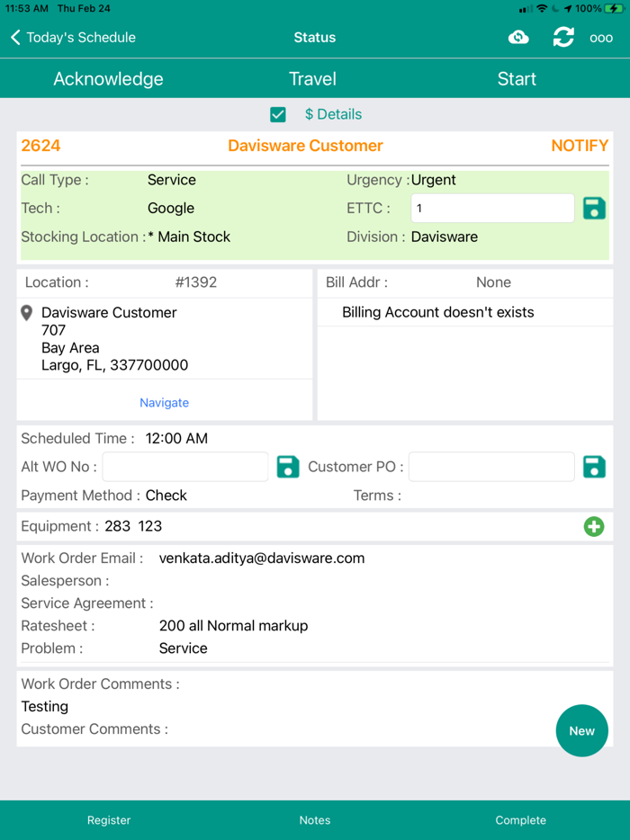Open the three-dot more options menu
630x840 pixels.
(601, 38)
